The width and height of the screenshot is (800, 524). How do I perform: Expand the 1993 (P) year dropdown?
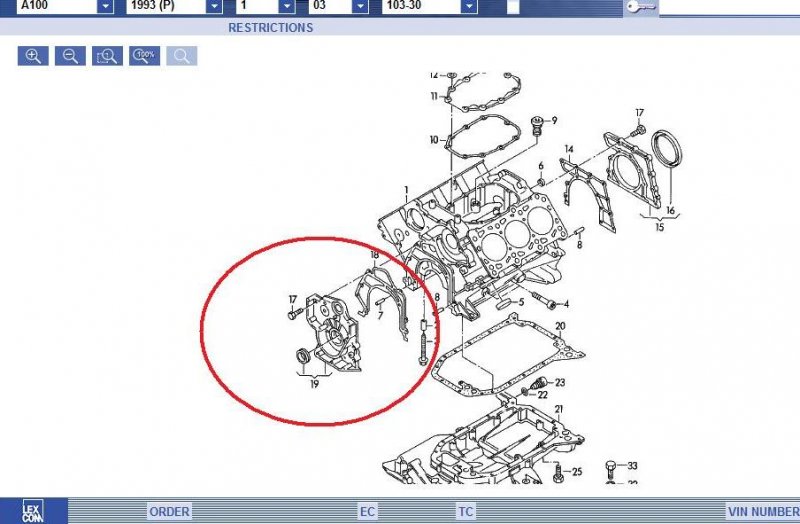(213, 7)
